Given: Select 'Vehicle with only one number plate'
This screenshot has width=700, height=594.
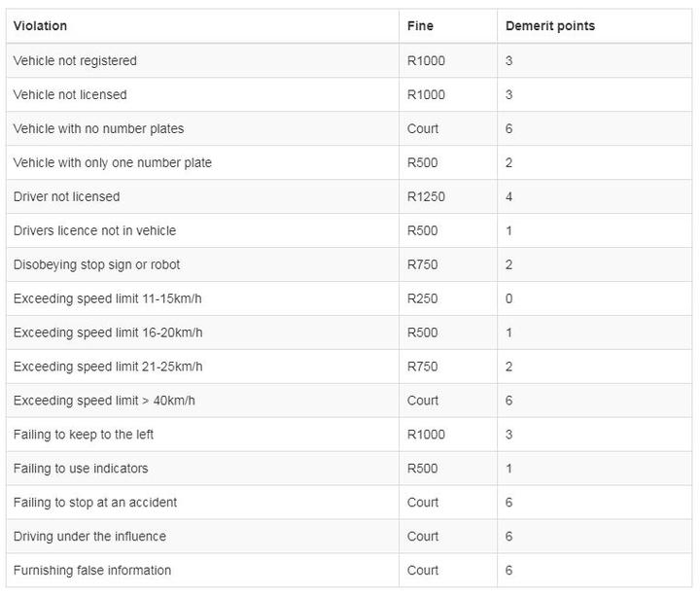Looking at the screenshot, I should [112, 162].
